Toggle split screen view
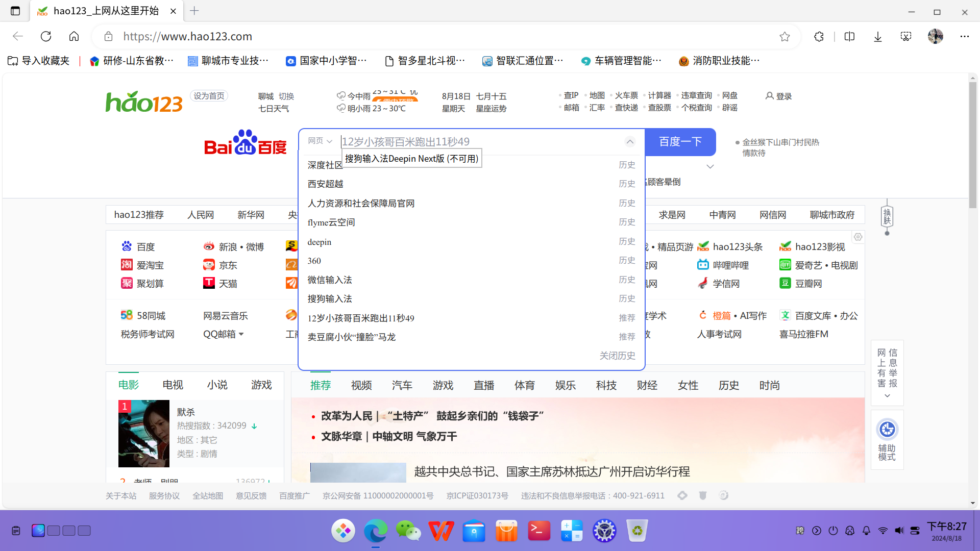The height and width of the screenshot is (551, 980). tap(849, 36)
